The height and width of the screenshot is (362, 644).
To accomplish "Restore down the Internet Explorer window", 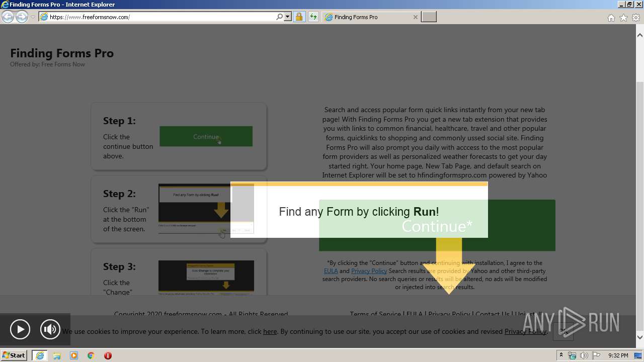I will pos(630,5).
